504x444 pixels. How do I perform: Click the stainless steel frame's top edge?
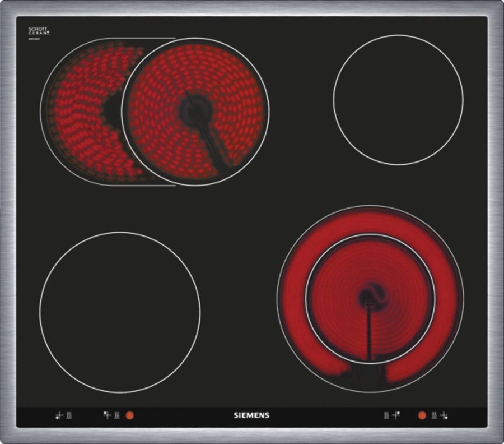[x=252, y=7]
